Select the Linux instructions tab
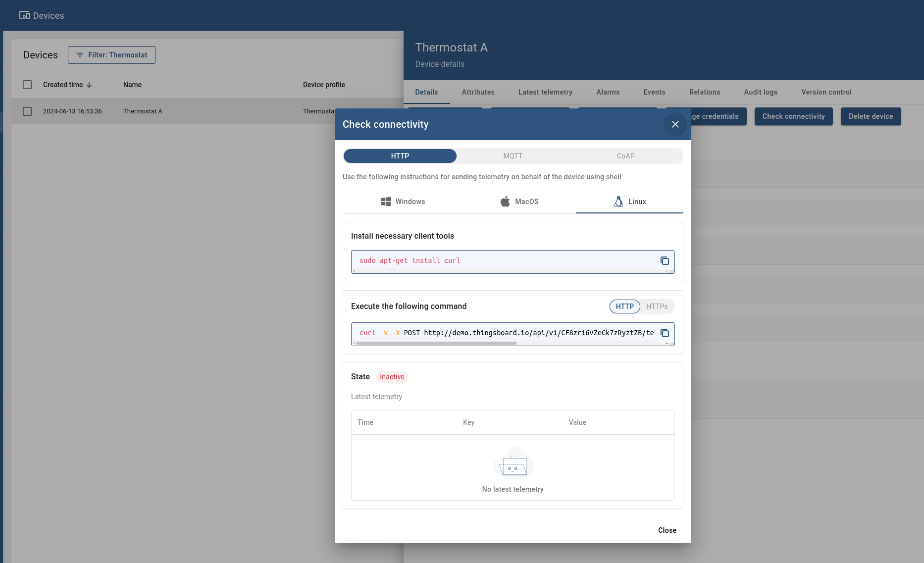This screenshot has width=924, height=563. [x=629, y=202]
